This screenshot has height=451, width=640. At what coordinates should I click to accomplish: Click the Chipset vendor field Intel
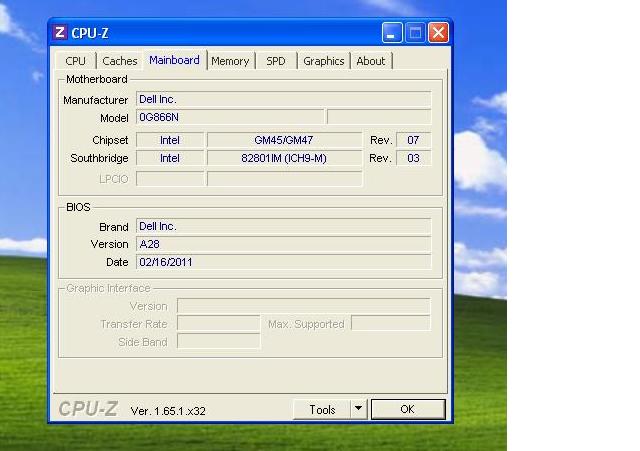coord(170,140)
